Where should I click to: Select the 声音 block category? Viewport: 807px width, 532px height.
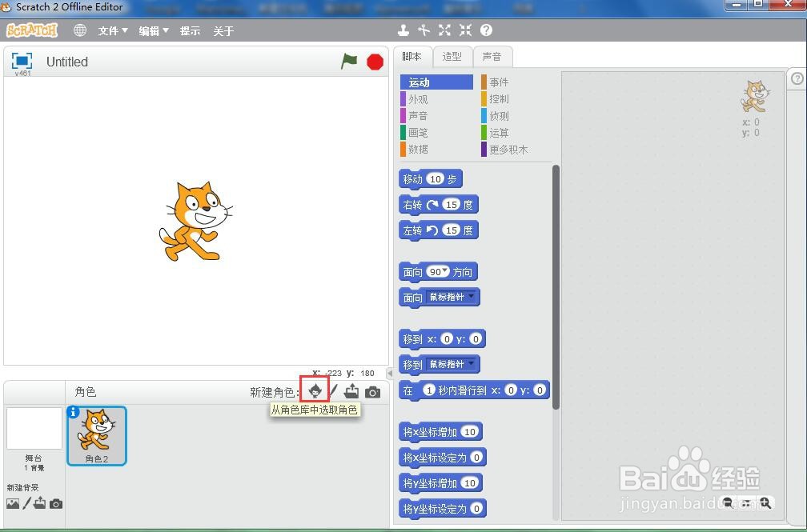[436, 116]
